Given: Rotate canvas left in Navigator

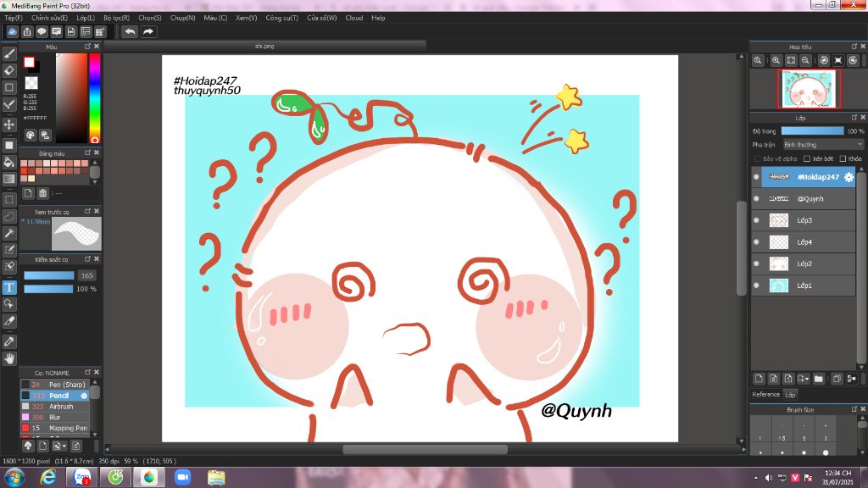Looking at the screenshot, I should click(x=824, y=60).
